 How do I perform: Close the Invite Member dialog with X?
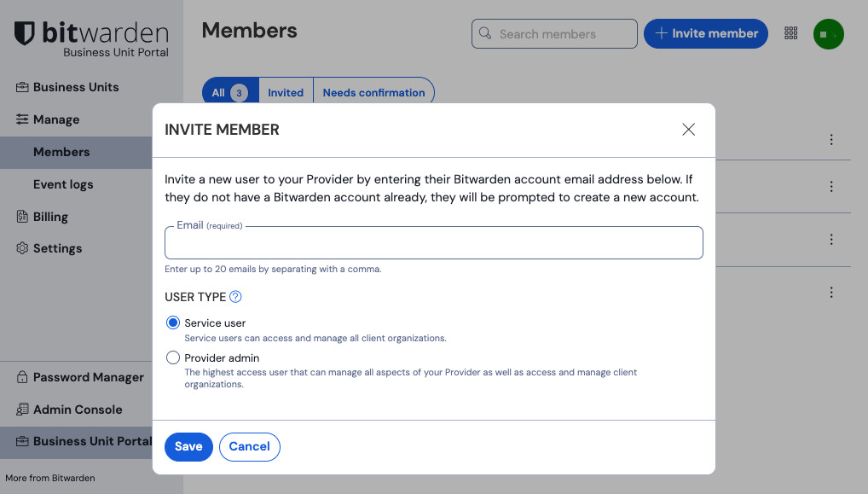tap(689, 130)
